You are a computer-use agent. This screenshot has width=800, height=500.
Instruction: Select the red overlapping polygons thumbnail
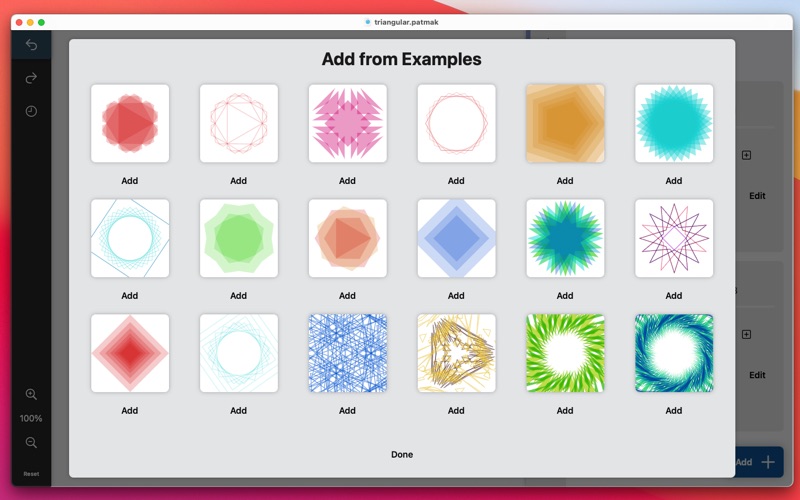(x=130, y=123)
